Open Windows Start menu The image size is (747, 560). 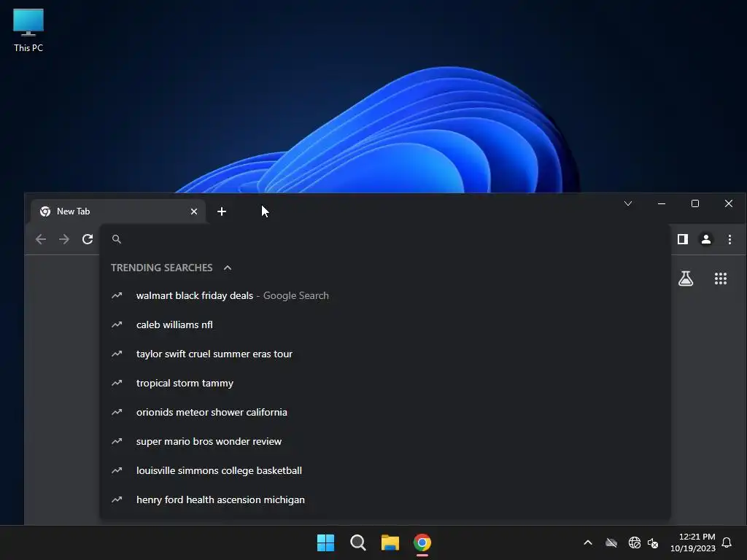[326, 542]
